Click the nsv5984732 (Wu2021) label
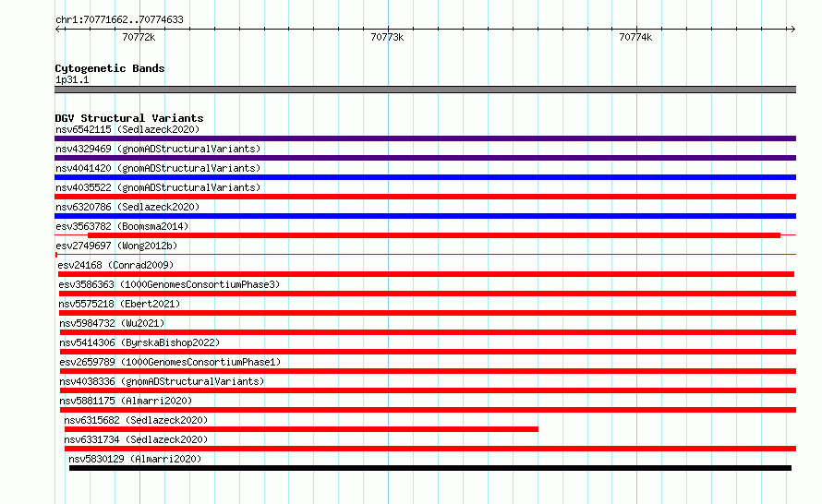The width and height of the screenshot is (822, 504). pos(112,323)
